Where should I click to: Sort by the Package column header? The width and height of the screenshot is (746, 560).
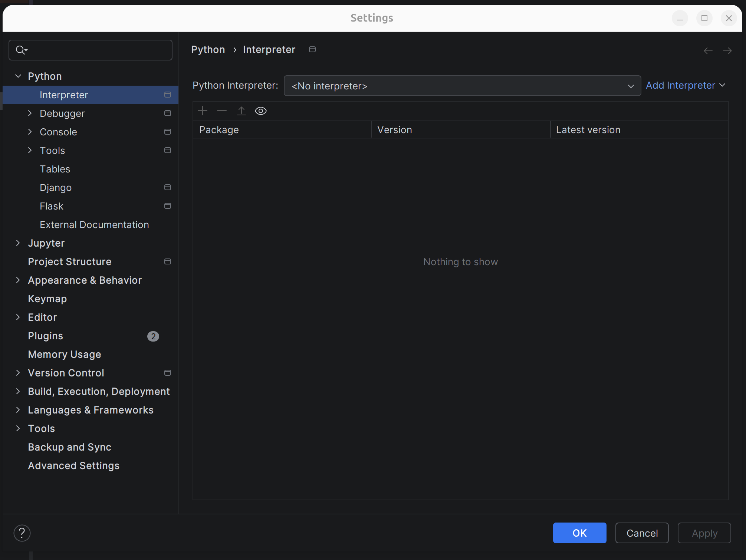tap(282, 130)
